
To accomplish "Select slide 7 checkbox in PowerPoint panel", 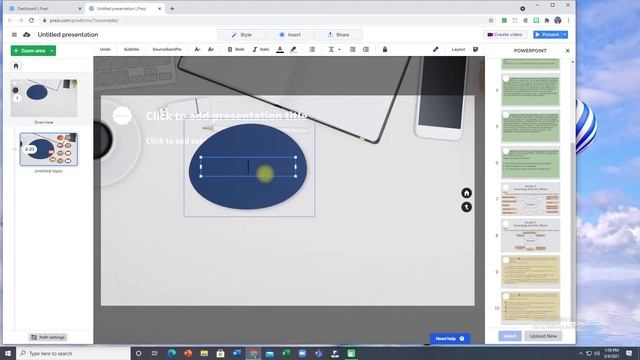I will (506, 187).
